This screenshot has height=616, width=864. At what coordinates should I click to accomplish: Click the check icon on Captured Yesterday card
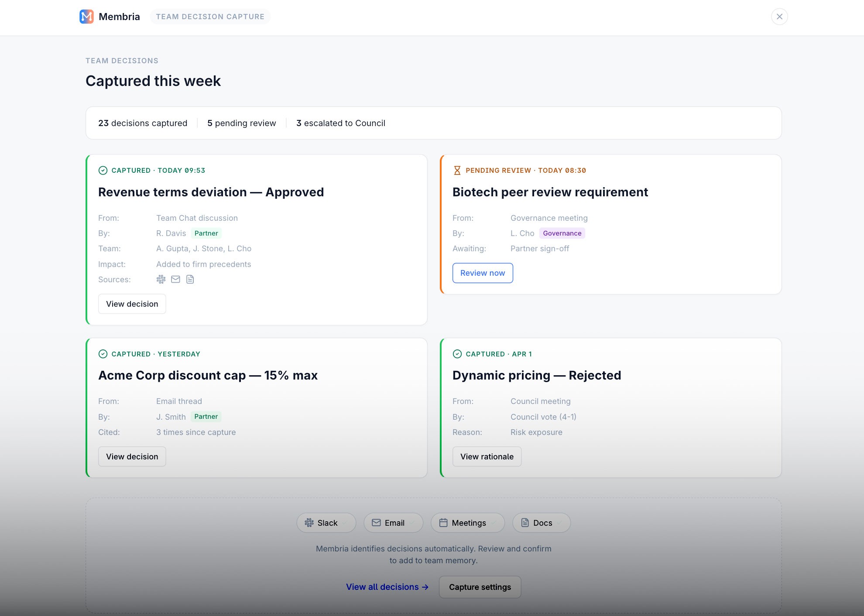(103, 354)
